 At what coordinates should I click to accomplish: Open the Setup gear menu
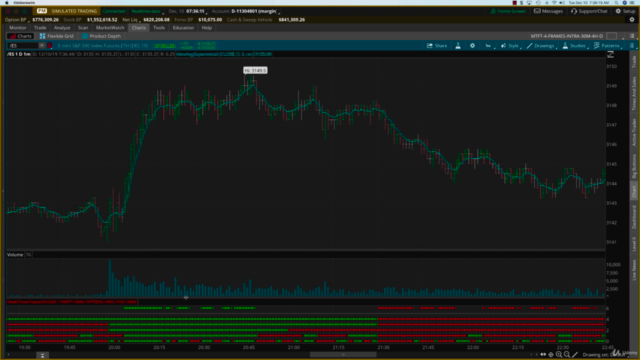pyautogui.click(x=625, y=11)
